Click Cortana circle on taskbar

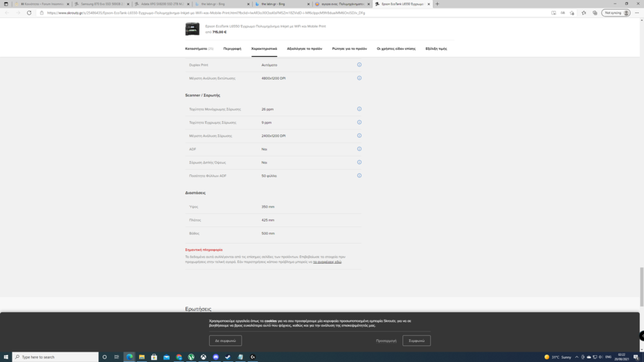pos(105,357)
